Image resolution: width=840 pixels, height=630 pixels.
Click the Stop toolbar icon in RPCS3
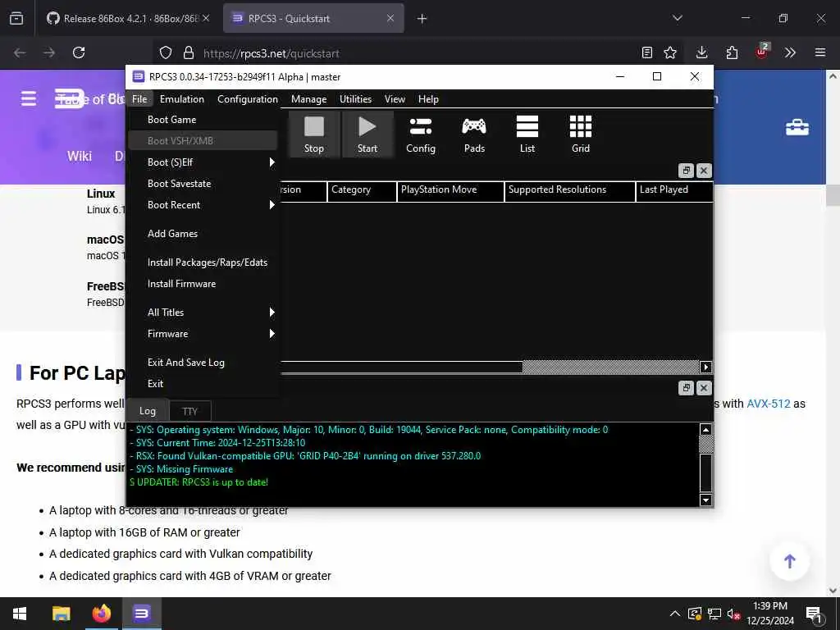pos(314,134)
